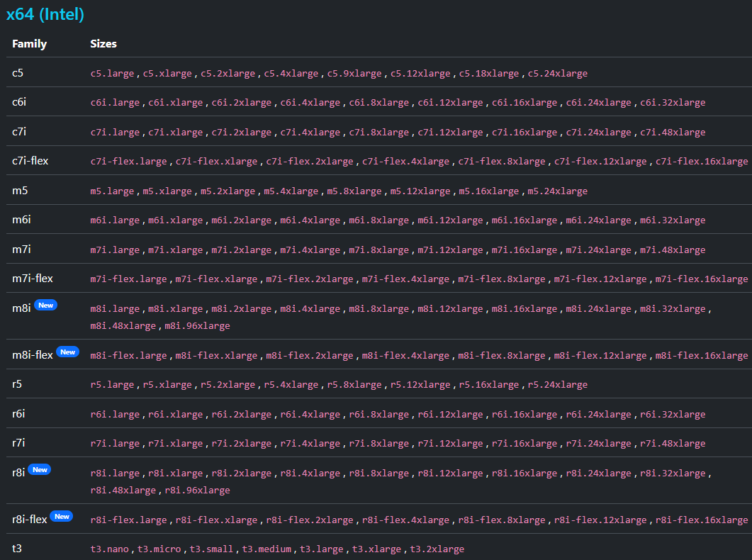Select the r6i family name

[x=18, y=413]
